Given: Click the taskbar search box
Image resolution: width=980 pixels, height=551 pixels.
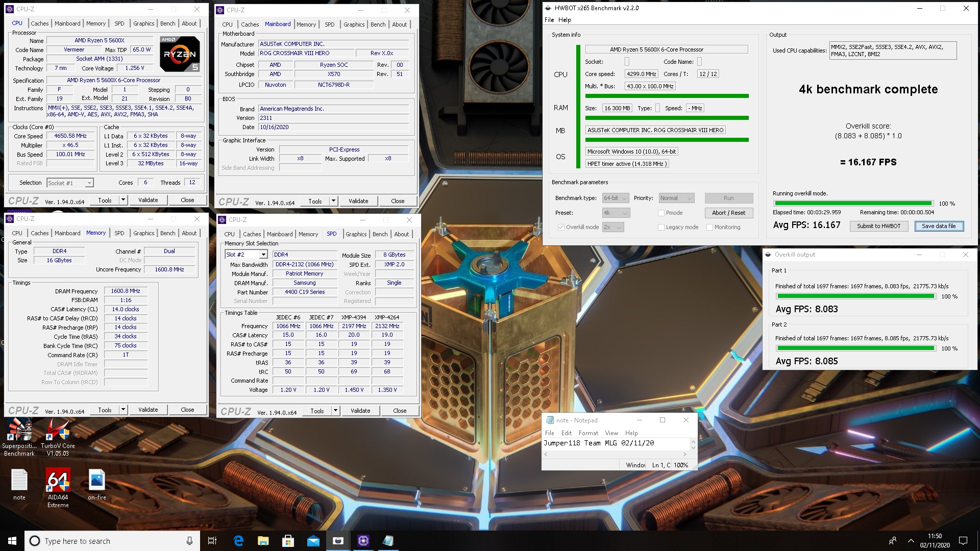Looking at the screenshot, I should (x=112, y=541).
